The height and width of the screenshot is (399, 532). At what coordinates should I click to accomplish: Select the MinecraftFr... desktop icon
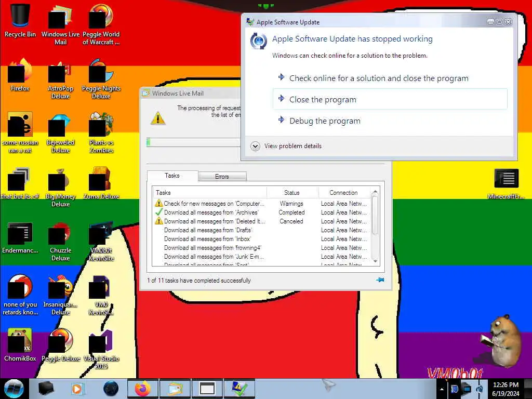point(506,183)
